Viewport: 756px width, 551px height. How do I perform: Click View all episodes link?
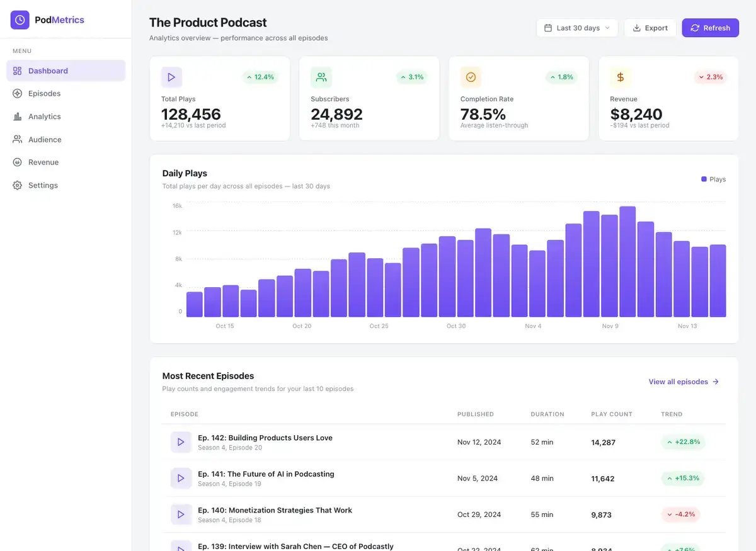[684, 382]
